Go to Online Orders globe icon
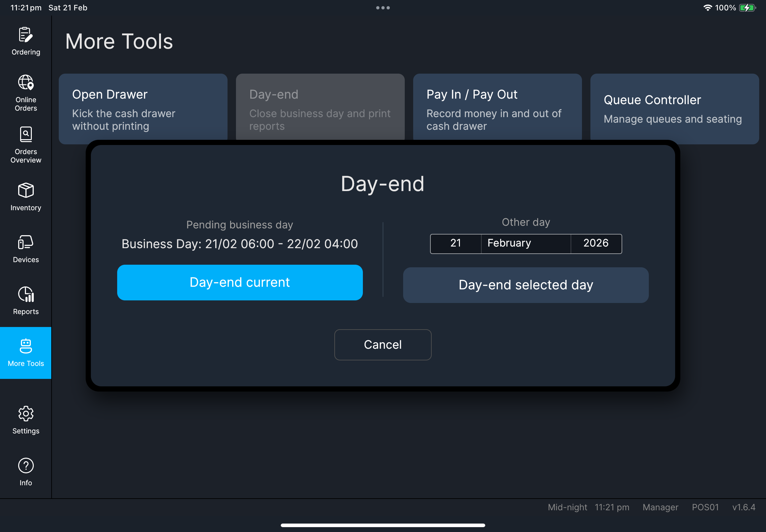 pos(26,82)
